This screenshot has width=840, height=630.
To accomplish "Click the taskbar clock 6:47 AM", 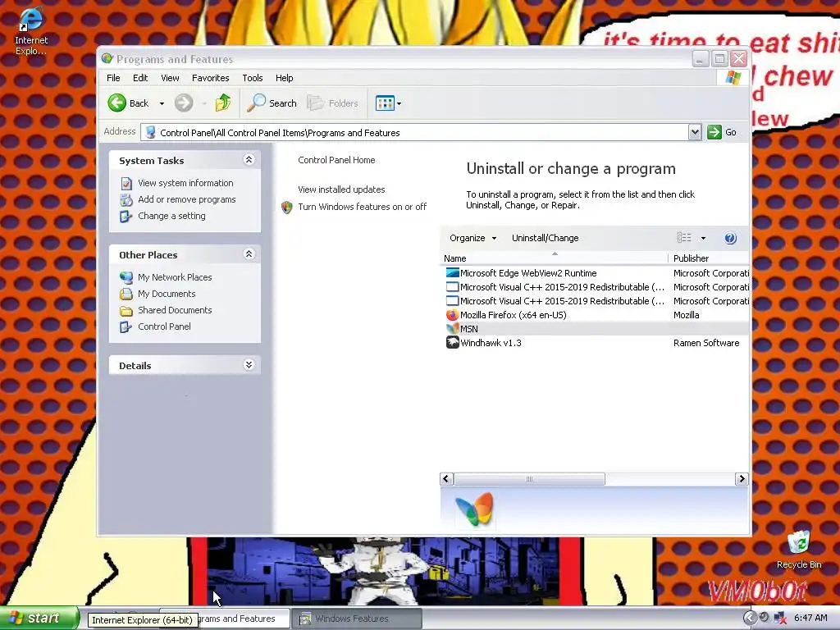I will click(810, 619).
